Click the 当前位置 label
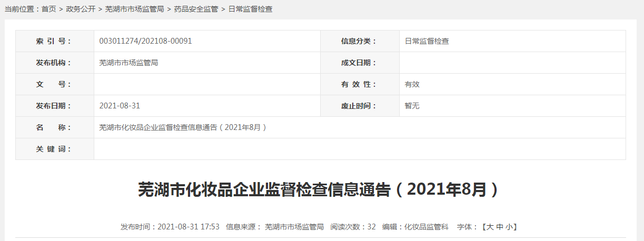The height and width of the screenshot is (241, 644). [x=22, y=9]
